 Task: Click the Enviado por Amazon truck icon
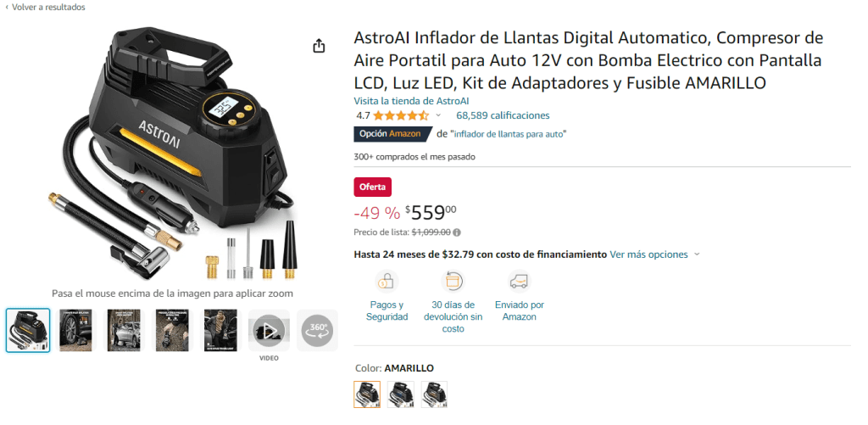pyautogui.click(x=520, y=282)
